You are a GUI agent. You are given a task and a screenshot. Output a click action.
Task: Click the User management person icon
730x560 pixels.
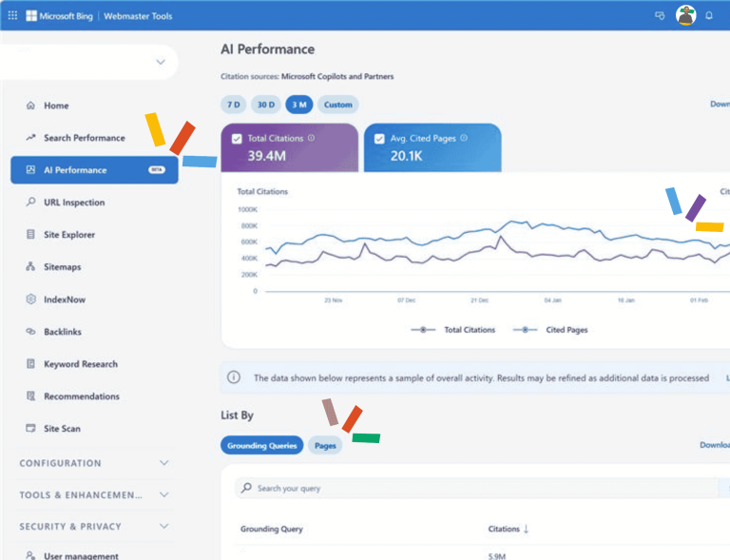(30, 555)
